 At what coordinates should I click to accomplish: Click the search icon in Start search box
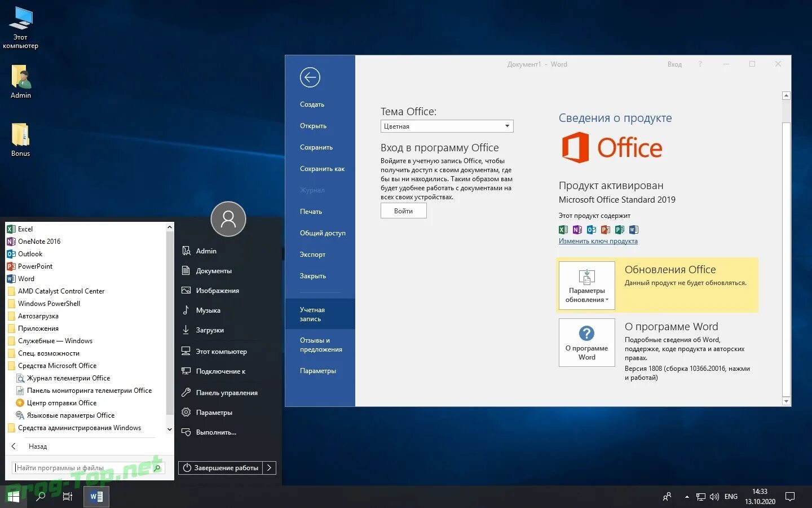pos(157,468)
